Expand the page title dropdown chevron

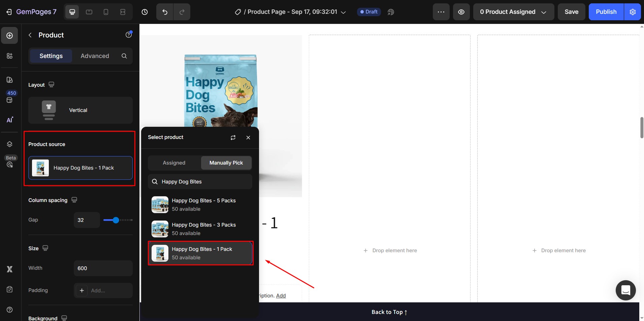point(343,12)
